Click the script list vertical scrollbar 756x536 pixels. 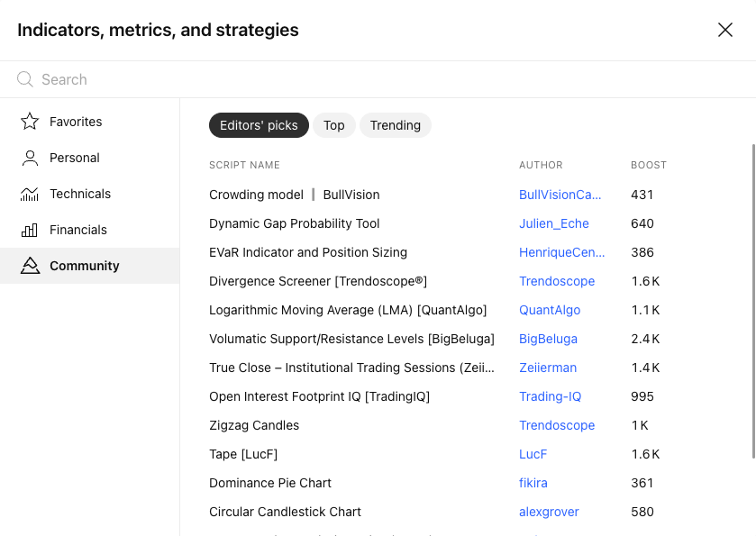click(x=753, y=301)
